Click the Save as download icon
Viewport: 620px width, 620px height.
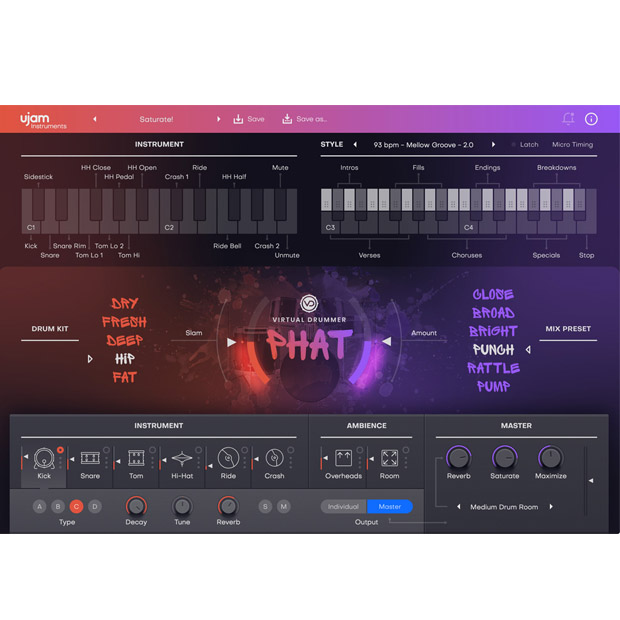point(287,119)
